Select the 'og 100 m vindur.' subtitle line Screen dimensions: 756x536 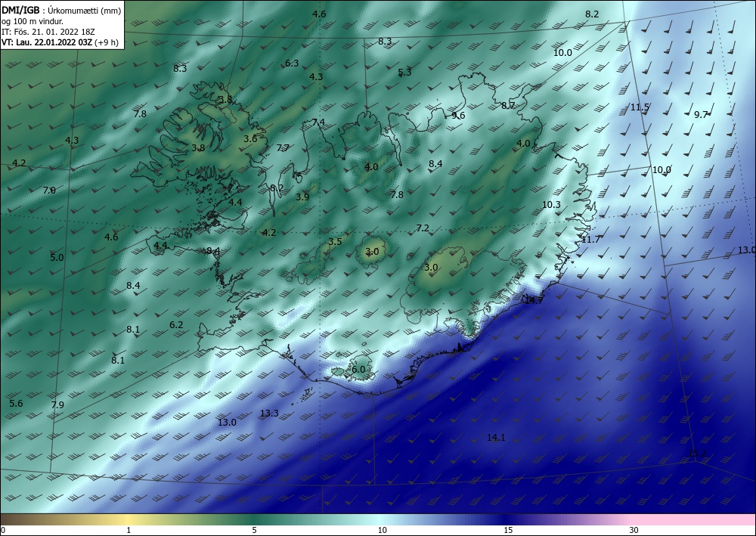tap(33, 21)
